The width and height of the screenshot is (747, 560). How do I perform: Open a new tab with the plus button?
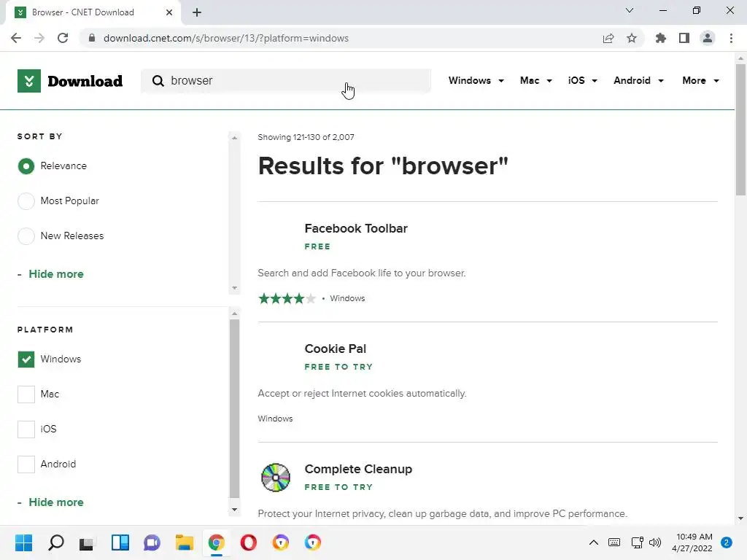click(x=197, y=12)
